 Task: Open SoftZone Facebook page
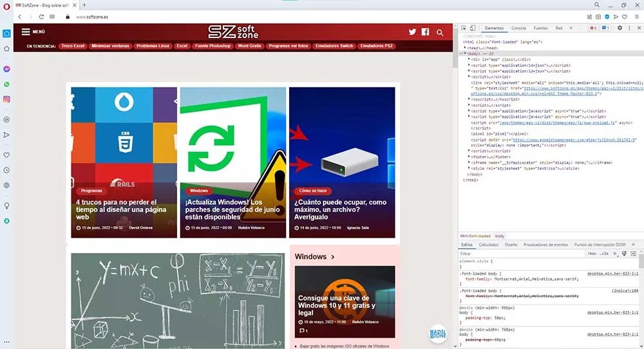pos(426,32)
